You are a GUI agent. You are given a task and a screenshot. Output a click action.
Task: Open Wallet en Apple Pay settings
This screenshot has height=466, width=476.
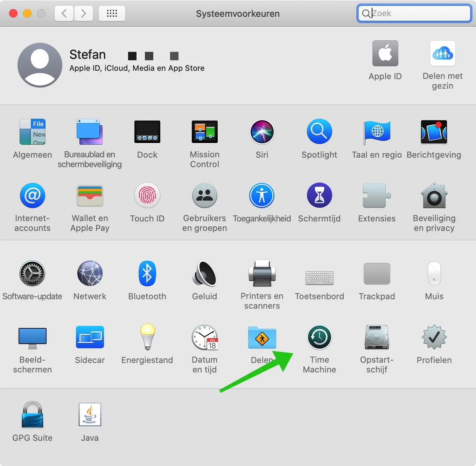coord(90,196)
